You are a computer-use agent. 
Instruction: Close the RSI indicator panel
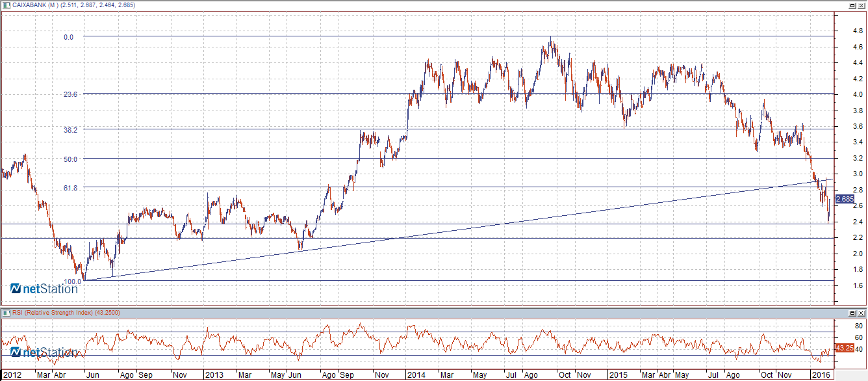862,313
